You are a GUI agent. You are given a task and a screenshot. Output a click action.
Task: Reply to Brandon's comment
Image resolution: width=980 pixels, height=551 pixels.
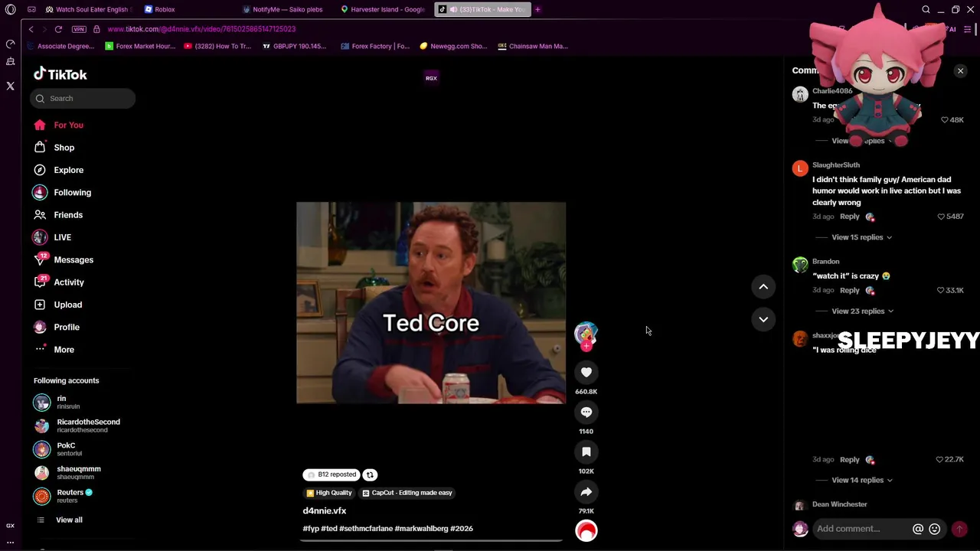(x=849, y=290)
